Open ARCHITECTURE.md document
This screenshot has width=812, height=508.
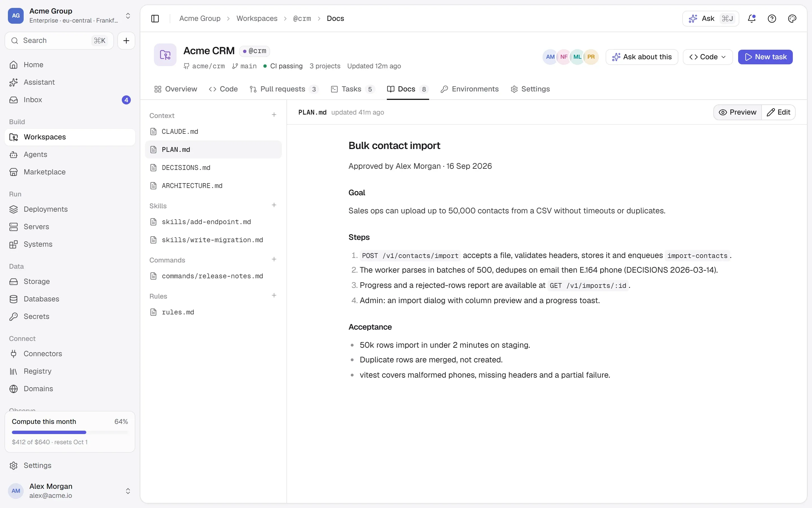point(213,186)
